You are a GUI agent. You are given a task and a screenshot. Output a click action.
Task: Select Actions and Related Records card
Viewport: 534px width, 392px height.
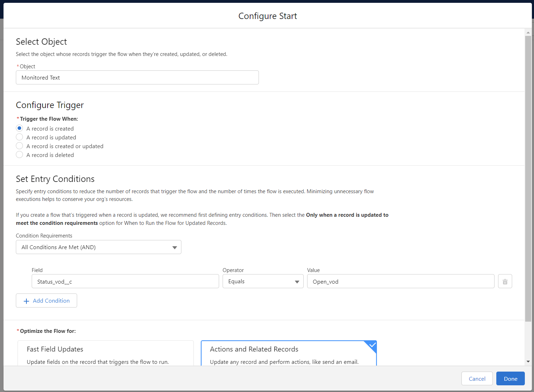point(288,354)
